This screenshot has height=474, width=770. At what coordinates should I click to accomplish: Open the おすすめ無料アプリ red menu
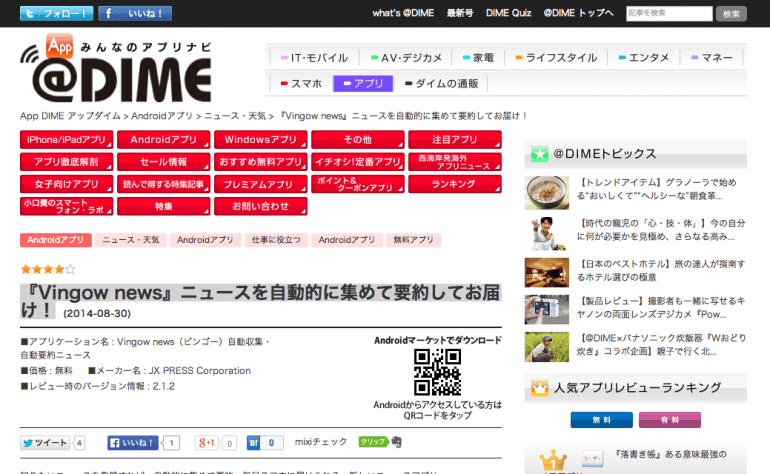click(x=261, y=162)
